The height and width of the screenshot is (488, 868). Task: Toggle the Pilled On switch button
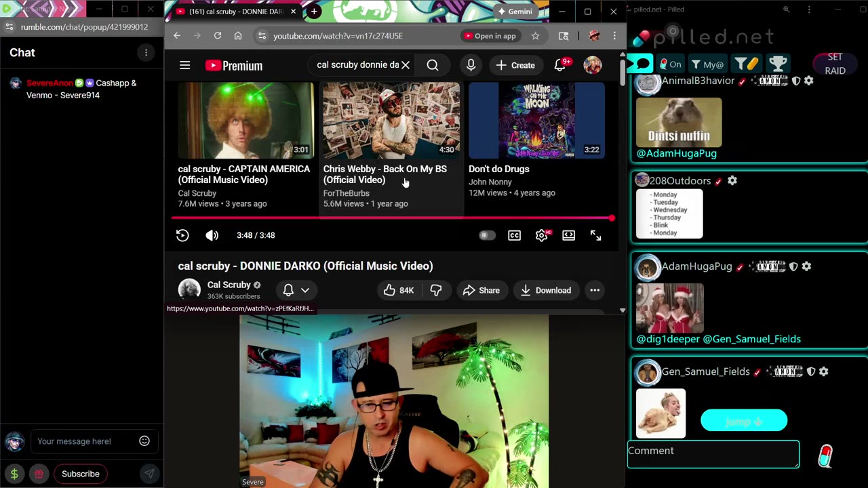pos(670,64)
